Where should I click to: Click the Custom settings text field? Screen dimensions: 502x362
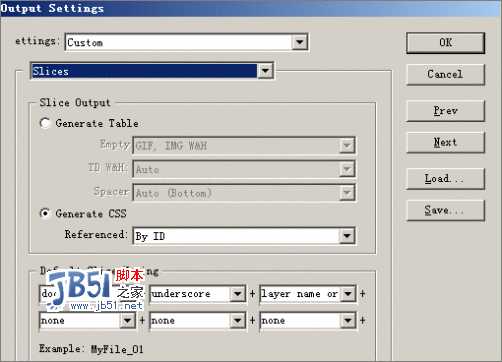(x=179, y=42)
